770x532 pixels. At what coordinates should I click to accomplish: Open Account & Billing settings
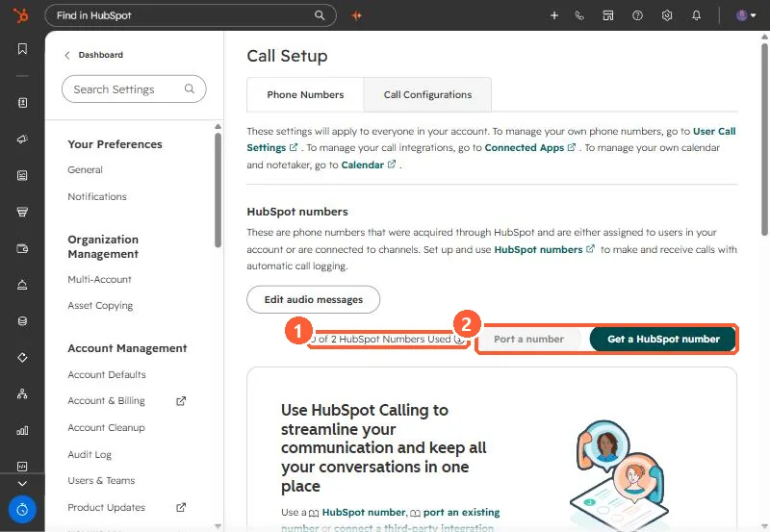(x=106, y=400)
